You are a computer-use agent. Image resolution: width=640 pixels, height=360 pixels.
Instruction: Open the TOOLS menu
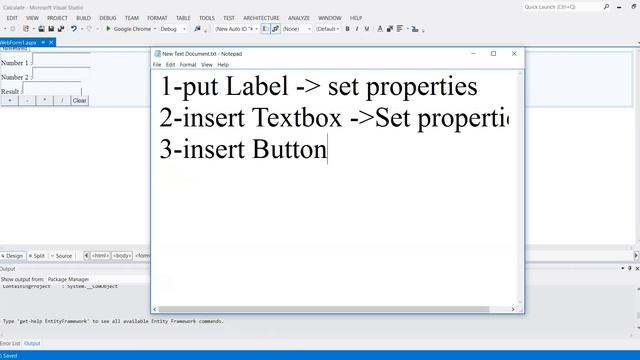(x=207, y=18)
